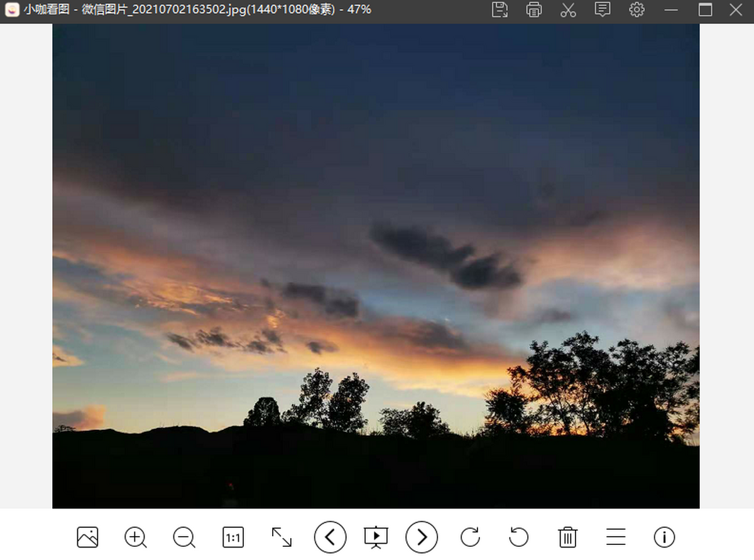Delete the current image with trash icon
754x560 pixels.
coord(567,537)
